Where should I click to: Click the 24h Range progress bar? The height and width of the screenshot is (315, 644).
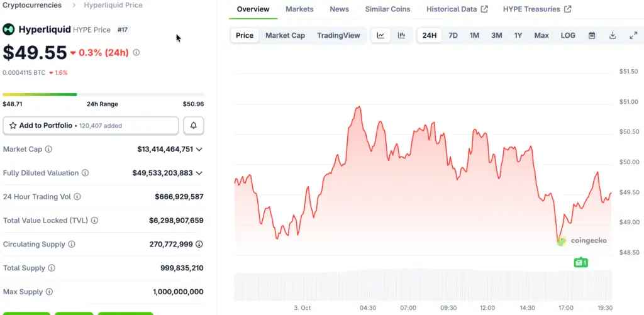[x=103, y=94]
